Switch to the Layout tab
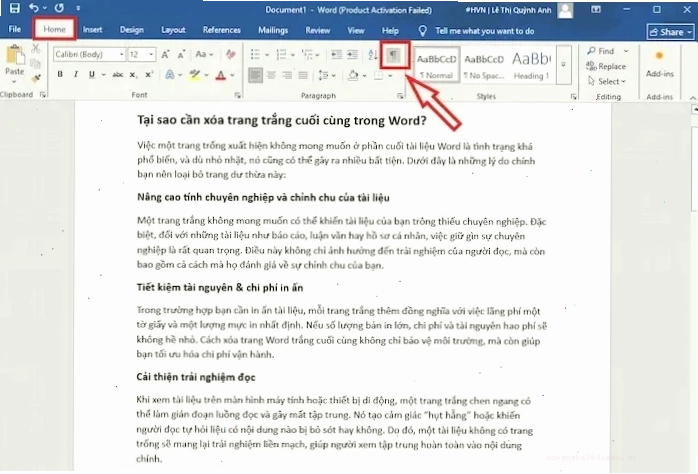This screenshot has width=698, height=474. 173,30
